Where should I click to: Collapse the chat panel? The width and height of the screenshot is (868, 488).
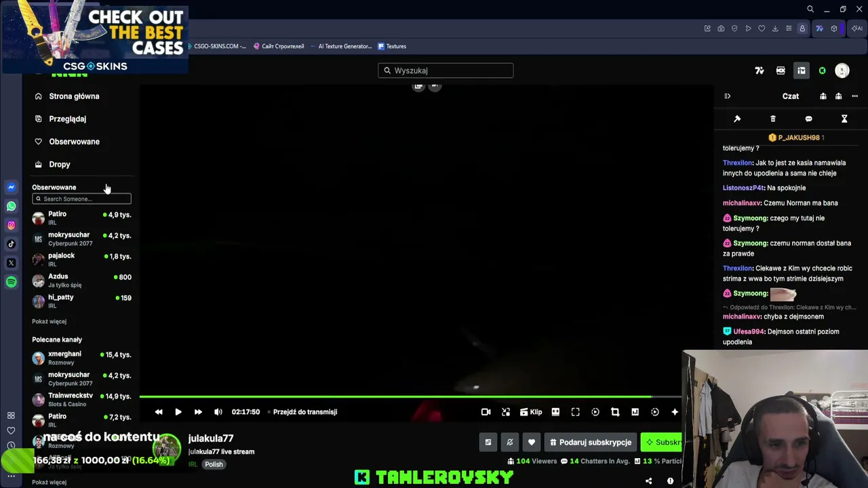(727, 96)
